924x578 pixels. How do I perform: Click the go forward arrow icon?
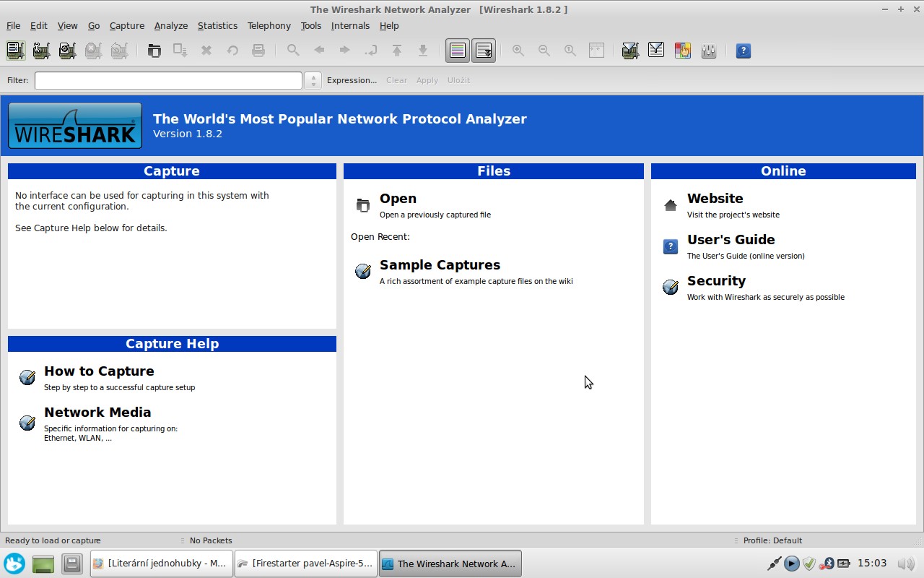tap(345, 51)
